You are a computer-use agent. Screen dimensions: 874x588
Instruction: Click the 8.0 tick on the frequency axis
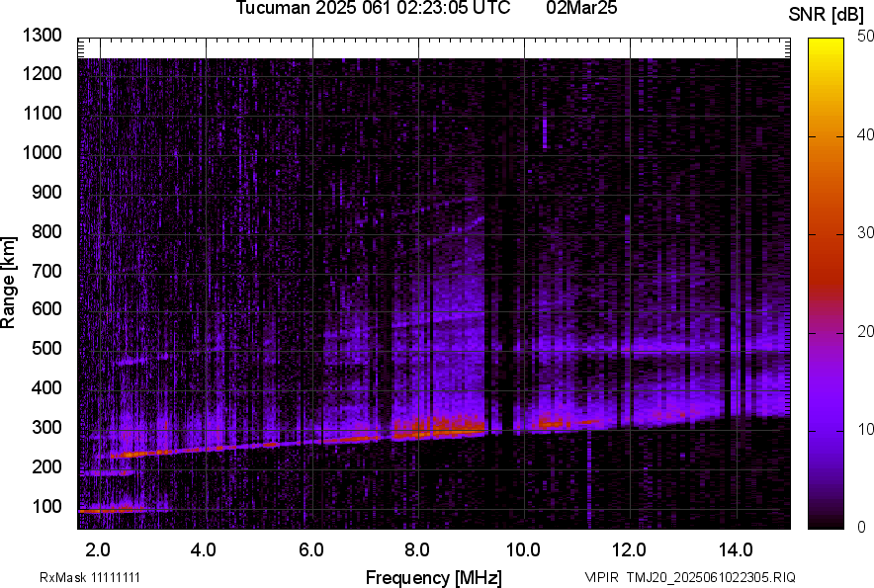coord(417,549)
